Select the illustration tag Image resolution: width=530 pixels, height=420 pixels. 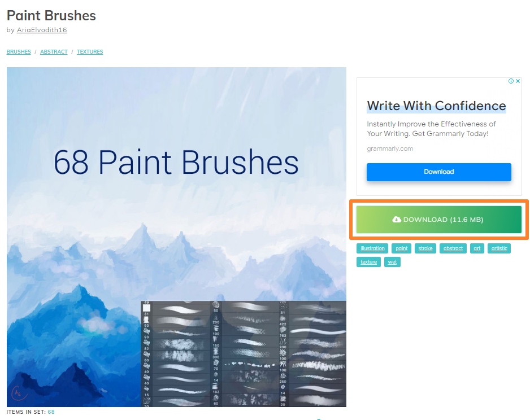click(x=372, y=248)
